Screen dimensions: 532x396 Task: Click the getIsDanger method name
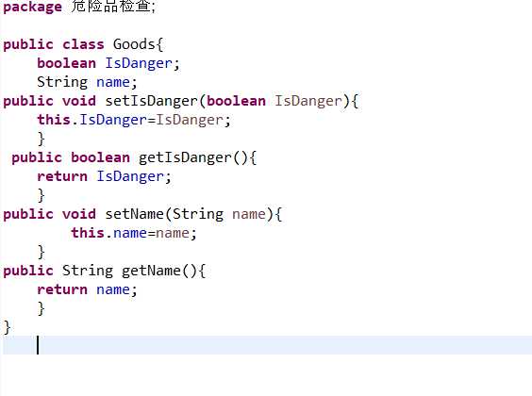(x=185, y=157)
